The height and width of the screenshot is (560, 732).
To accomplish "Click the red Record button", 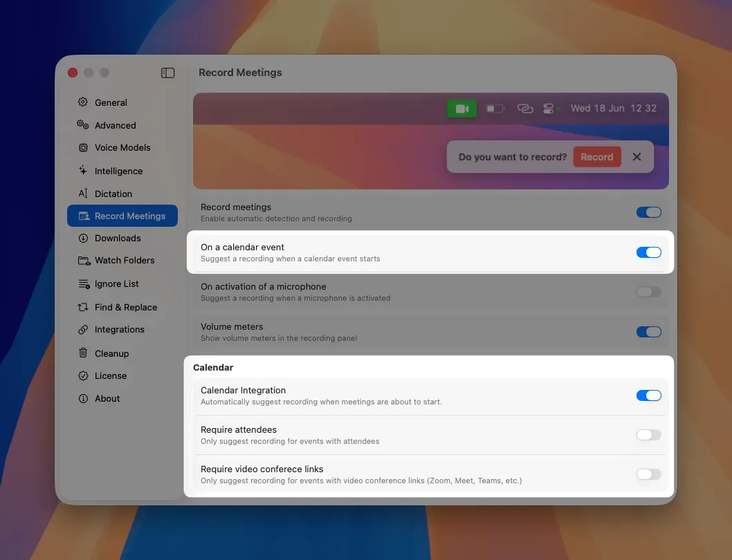I will click(597, 157).
